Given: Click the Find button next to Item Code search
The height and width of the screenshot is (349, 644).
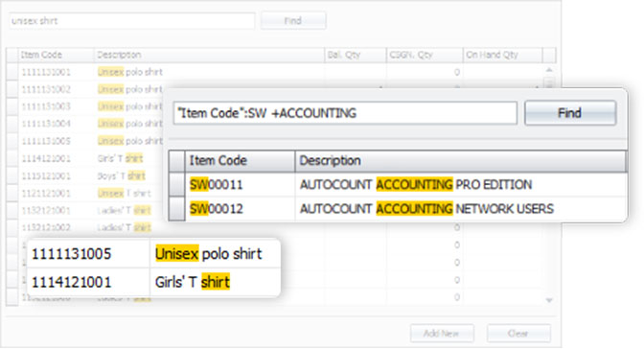Looking at the screenshot, I should [570, 112].
